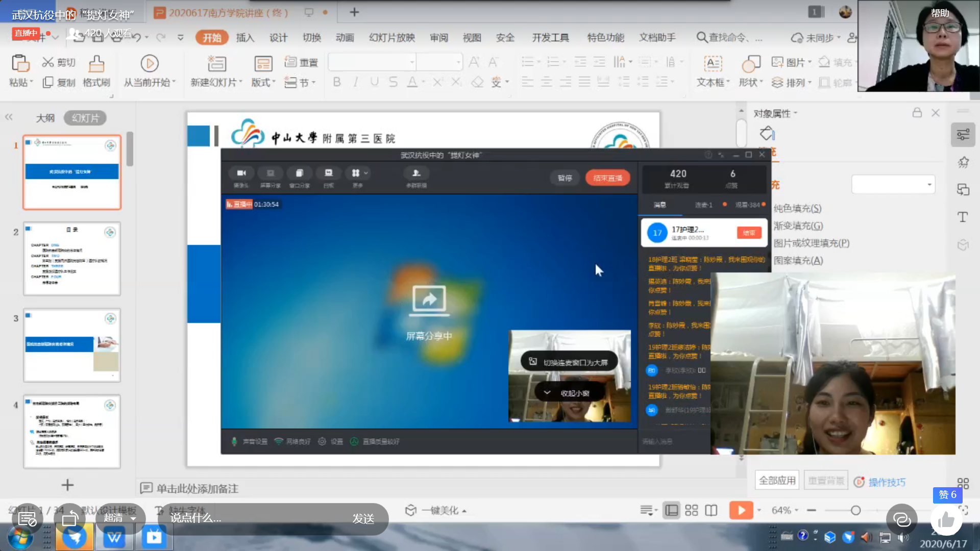Screen dimensions: 980x551
Task: Click the 格式刷 format painter icon
Action: pyautogui.click(x=96, y=64)
